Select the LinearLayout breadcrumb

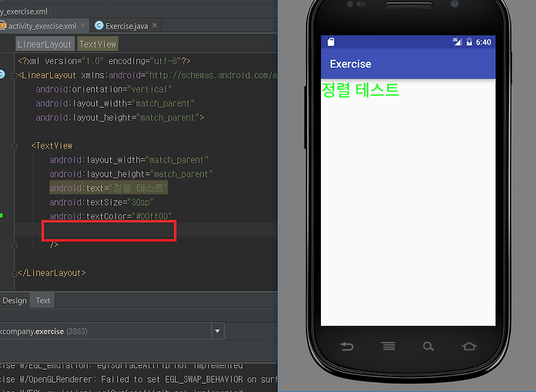45,44
